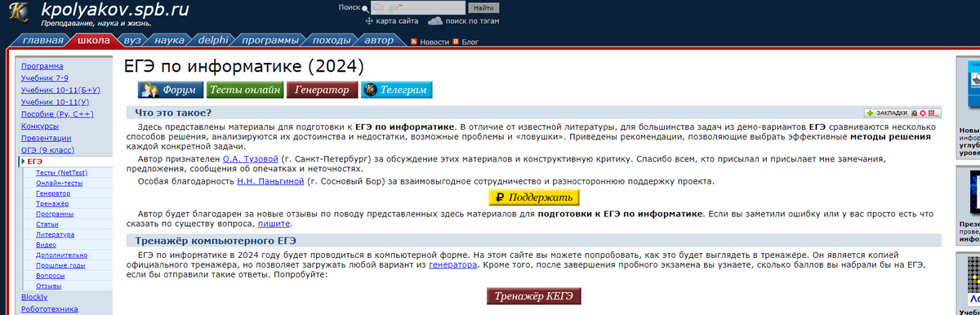
Task: Click the Тренажёр КЕГЭ button
Action: tap(534, 295)
